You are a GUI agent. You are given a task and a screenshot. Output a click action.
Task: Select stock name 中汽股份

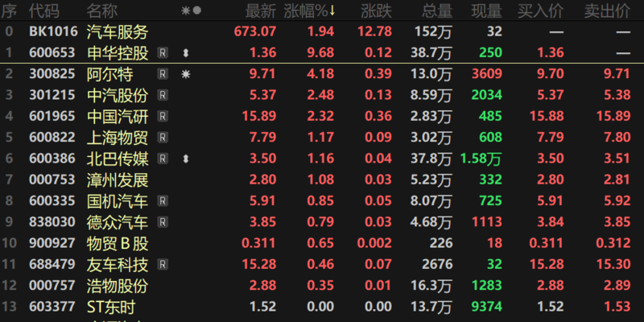pyautogui.click(x=118, y=95)
